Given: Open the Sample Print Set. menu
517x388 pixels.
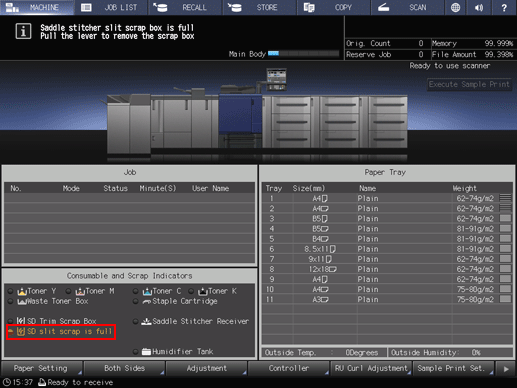Looking at the screenshot, I should pyautogui.click(x=453, y=368).
